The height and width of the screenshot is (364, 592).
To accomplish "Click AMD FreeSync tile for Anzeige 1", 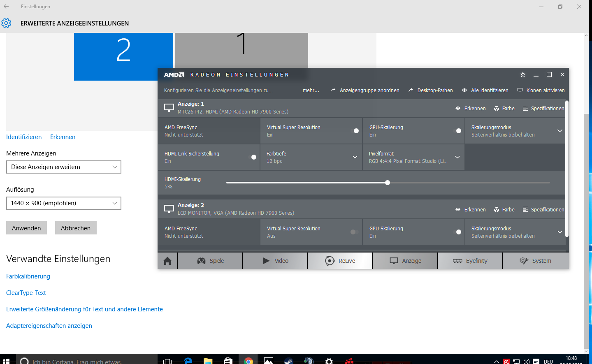I will pos(209,131).
